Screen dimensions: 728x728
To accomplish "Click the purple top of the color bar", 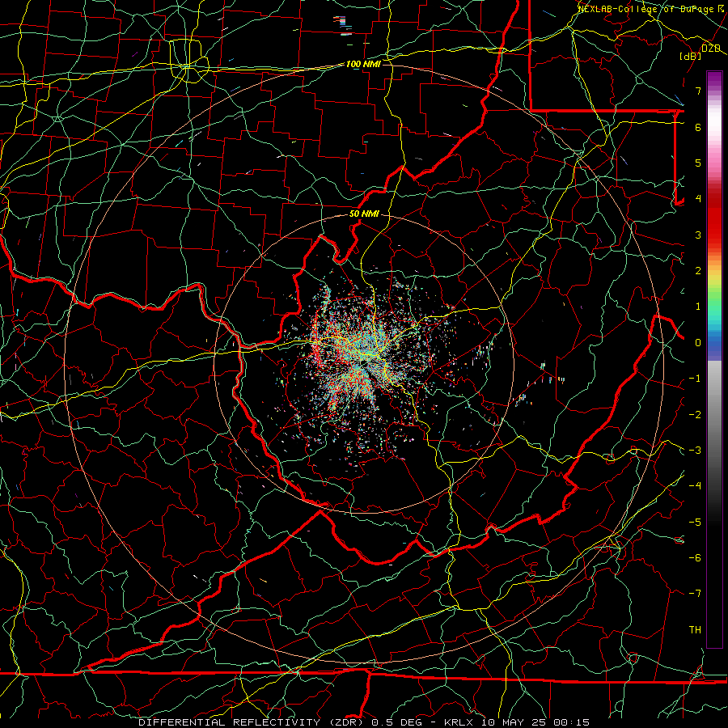I will point(714,79).
